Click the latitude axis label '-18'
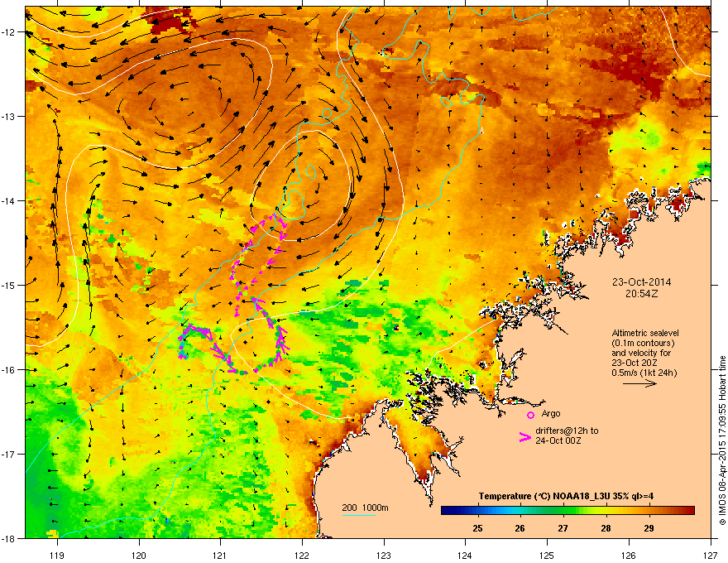This screenshot has width=728, height=563. 8,538
